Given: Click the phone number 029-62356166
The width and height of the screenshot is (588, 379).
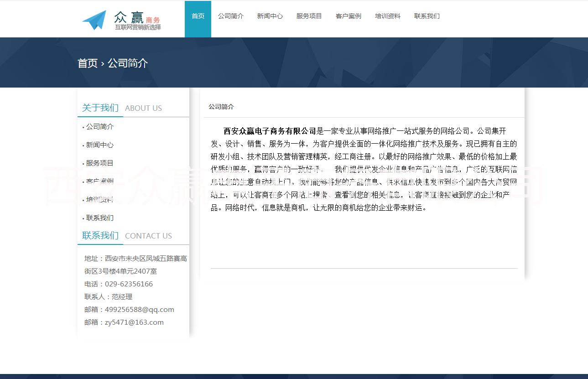Looking at the screenshot, I should (x=129, y=284).
